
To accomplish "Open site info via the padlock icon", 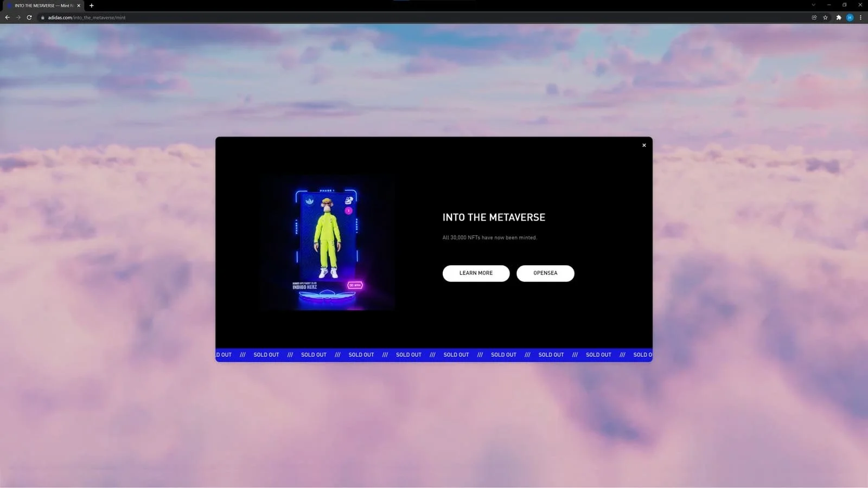I will click(42, 17).
